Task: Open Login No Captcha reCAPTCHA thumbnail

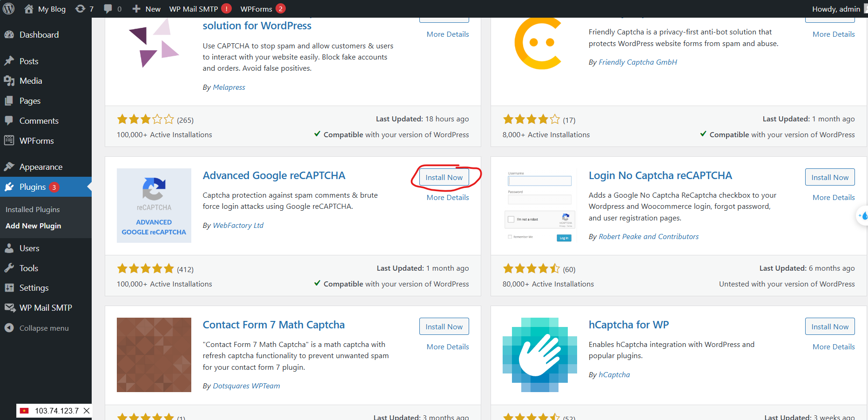Action: 540,206
